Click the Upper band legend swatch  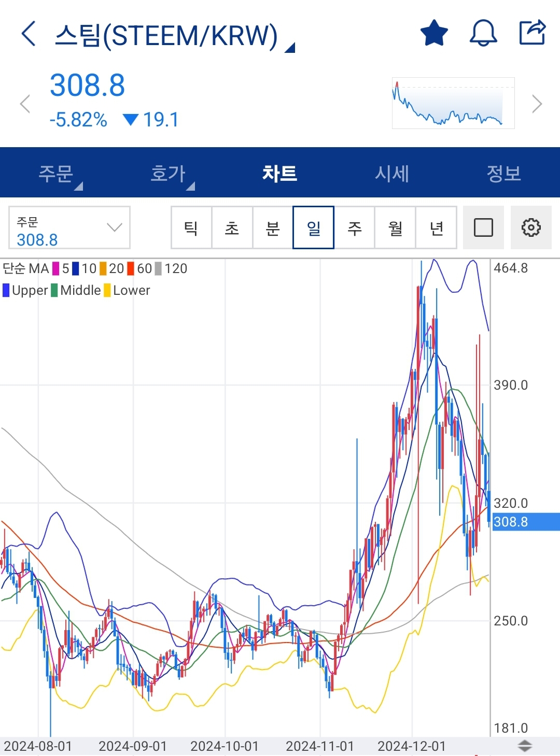[6, 290]
